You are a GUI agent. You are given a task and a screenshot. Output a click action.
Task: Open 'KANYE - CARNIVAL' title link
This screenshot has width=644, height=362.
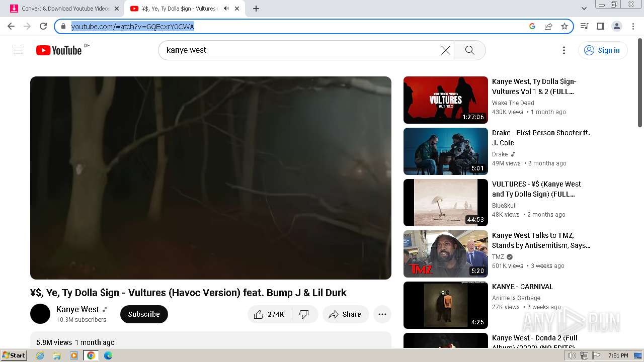522,287
